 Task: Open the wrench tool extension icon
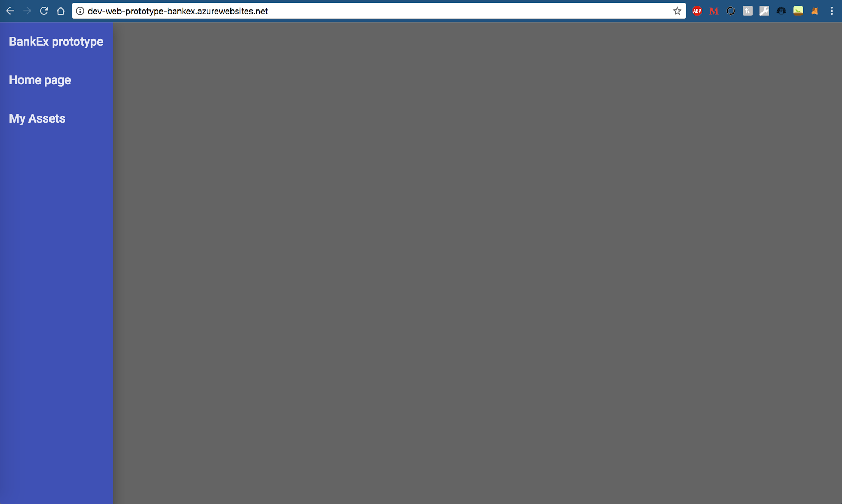click(x=764, y=11)
